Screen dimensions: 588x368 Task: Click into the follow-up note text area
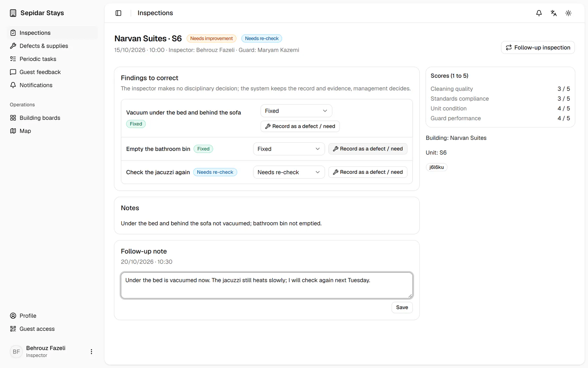pos(267,286)
